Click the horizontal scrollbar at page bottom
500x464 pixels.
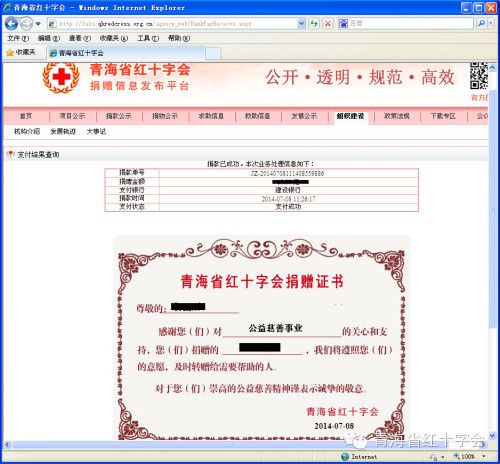coord(246,445)
